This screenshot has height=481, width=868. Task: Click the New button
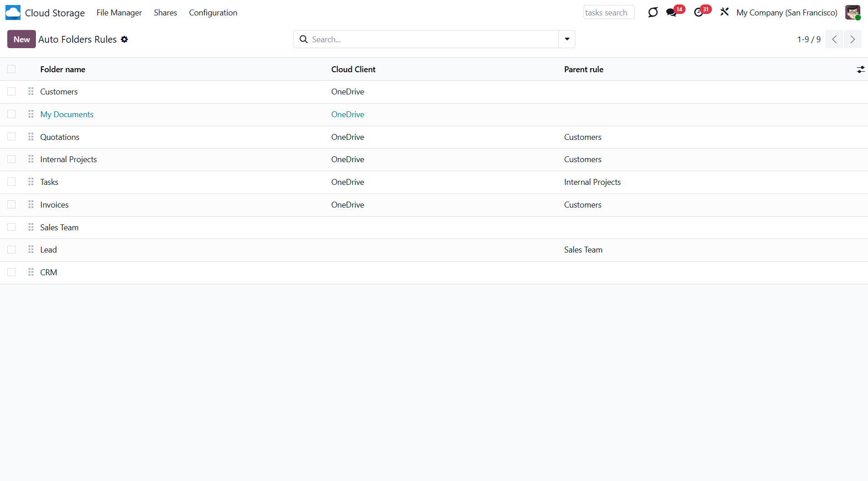pos(21,40)
